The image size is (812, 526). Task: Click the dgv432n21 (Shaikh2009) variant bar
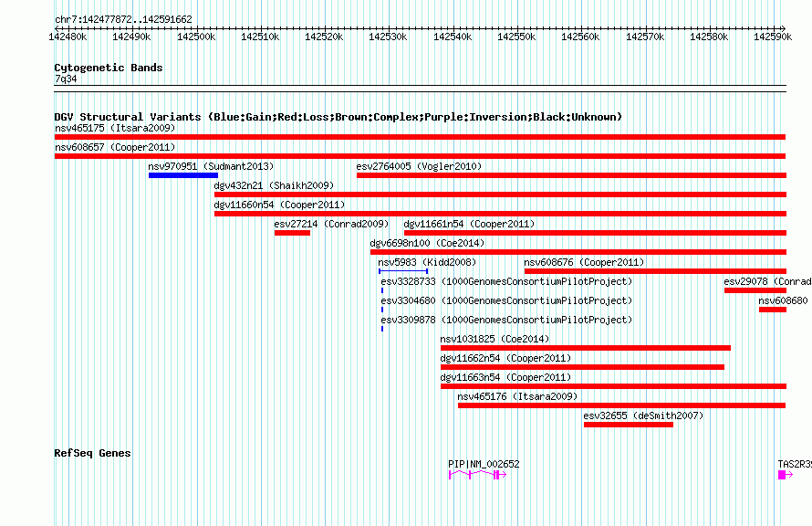point(500,195)
